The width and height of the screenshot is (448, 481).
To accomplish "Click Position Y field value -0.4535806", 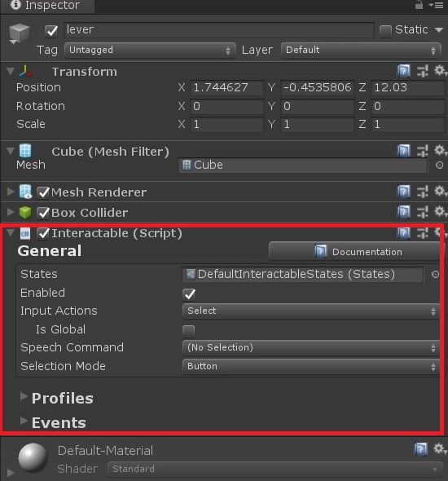I will (x=318, y=88).
